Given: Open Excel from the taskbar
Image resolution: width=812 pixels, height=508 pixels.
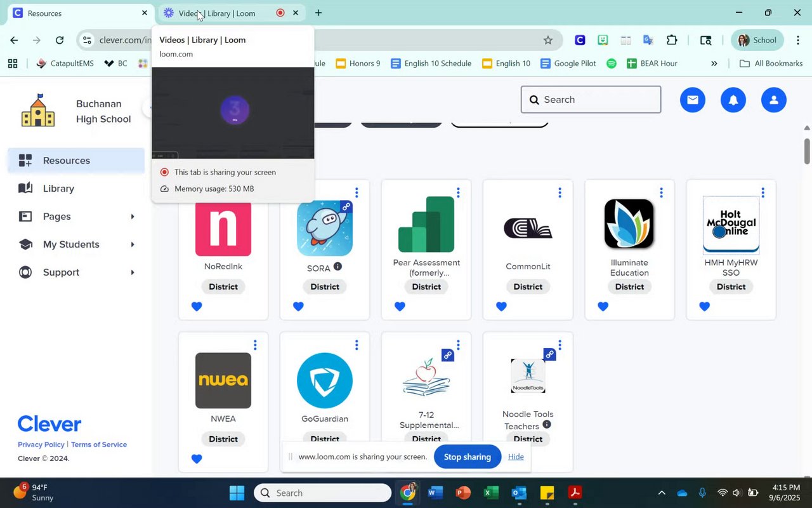Looking at the screenshot, I should point(491,493).
